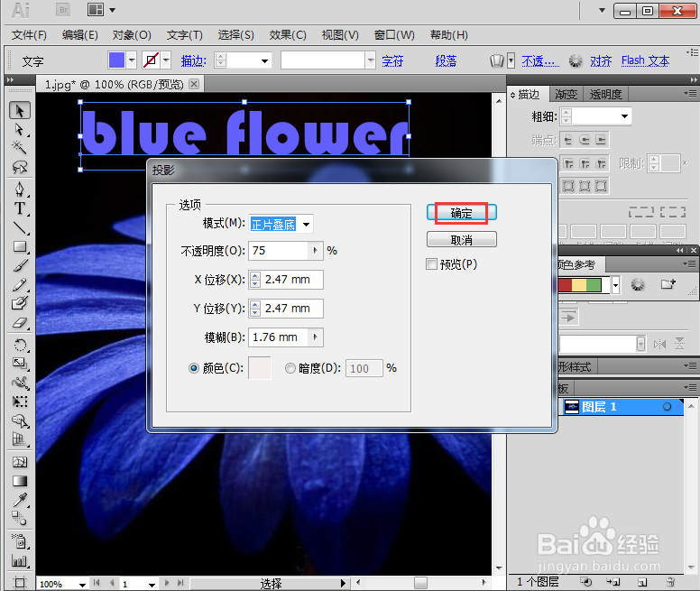Select the Symbol Sprayer tool
Screen dimensions: 700x591
[x=20, y=541]
